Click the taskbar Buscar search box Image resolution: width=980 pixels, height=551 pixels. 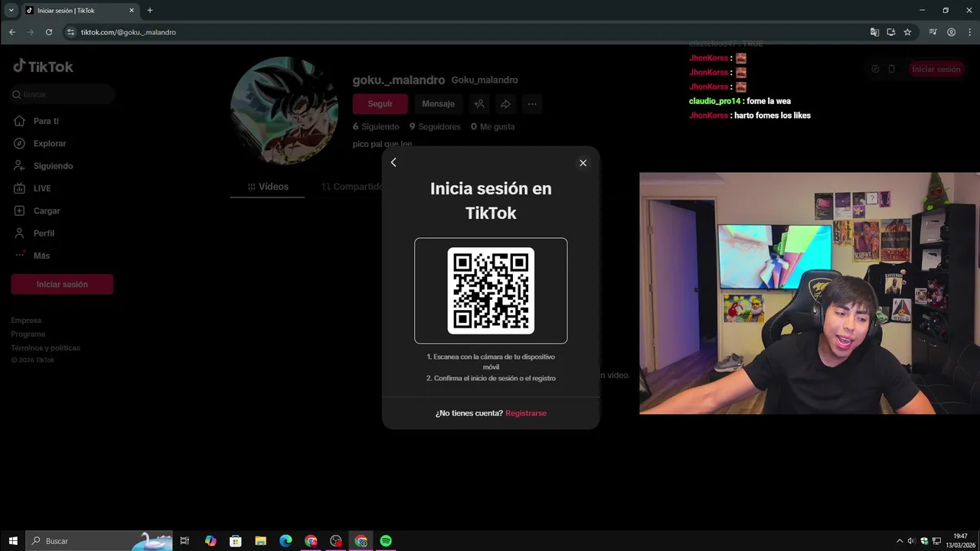[100, 541]
